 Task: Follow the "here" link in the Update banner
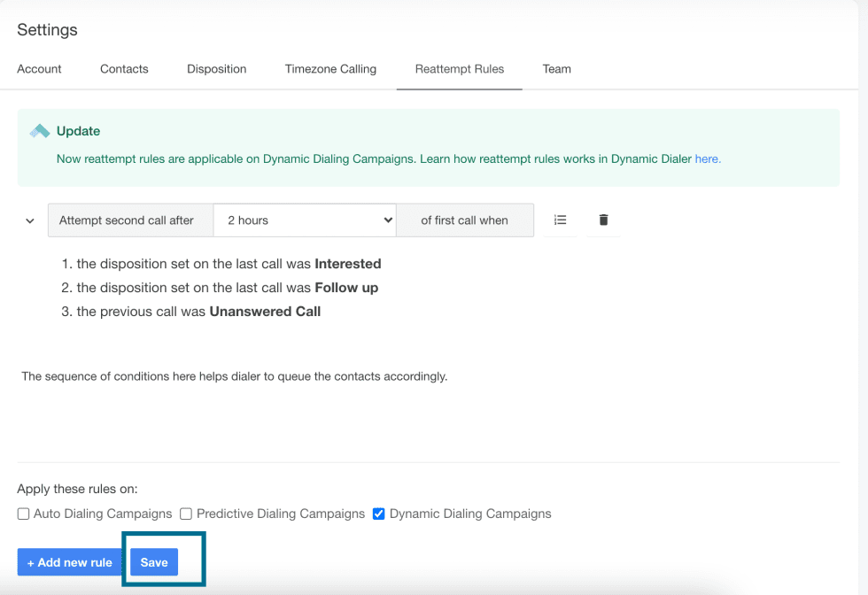click(707, 159)
